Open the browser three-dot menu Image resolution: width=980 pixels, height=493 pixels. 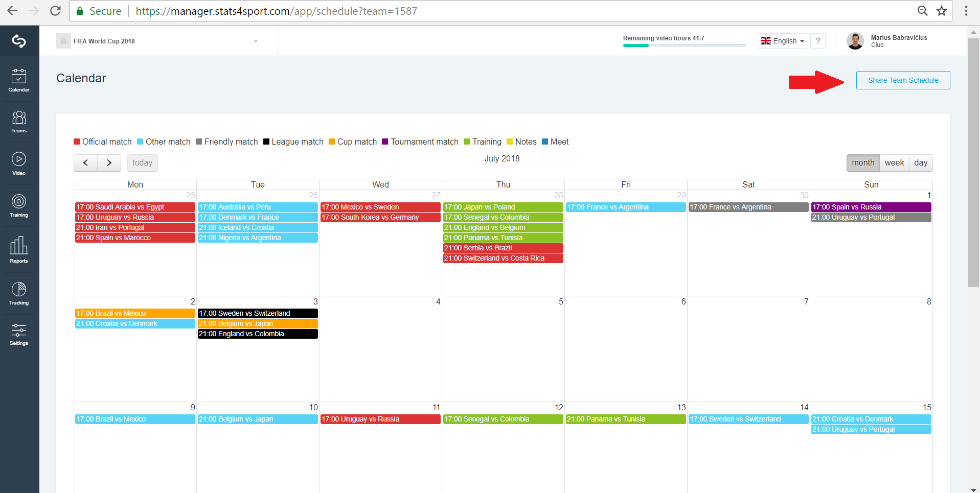tap(966, 11)
